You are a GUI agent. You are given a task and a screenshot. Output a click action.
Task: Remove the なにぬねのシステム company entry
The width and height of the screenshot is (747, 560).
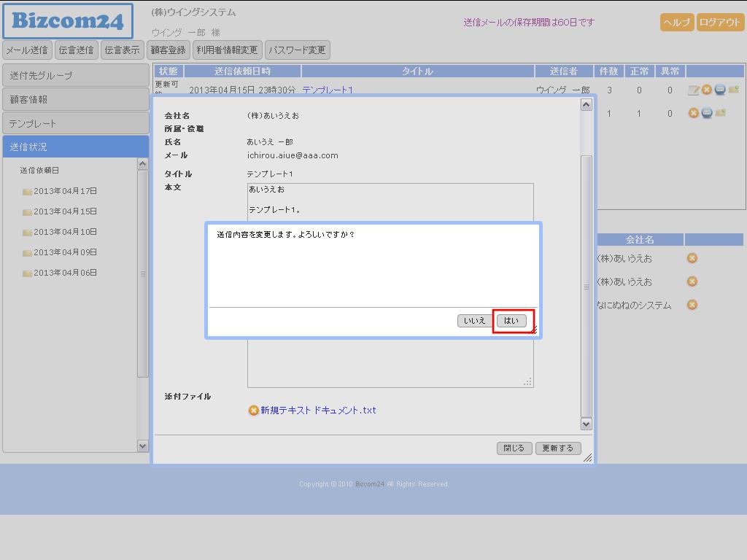[x=692, y=305]
